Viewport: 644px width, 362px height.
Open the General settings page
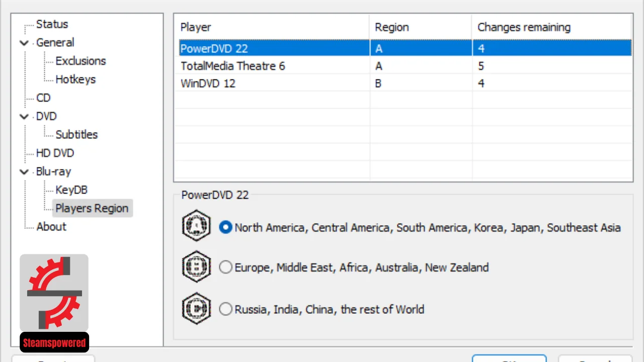(55, 43)
